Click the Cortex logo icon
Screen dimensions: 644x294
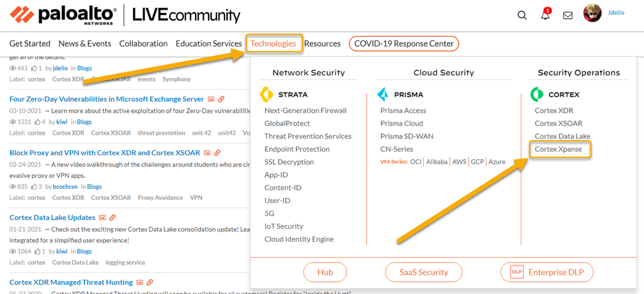click(x=537, y=94)
